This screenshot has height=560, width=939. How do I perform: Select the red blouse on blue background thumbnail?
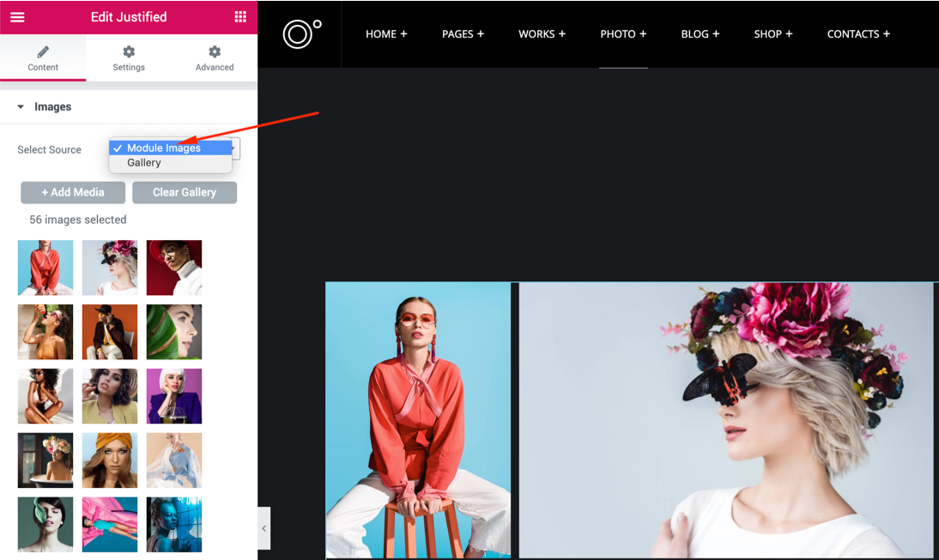point(45,268)
